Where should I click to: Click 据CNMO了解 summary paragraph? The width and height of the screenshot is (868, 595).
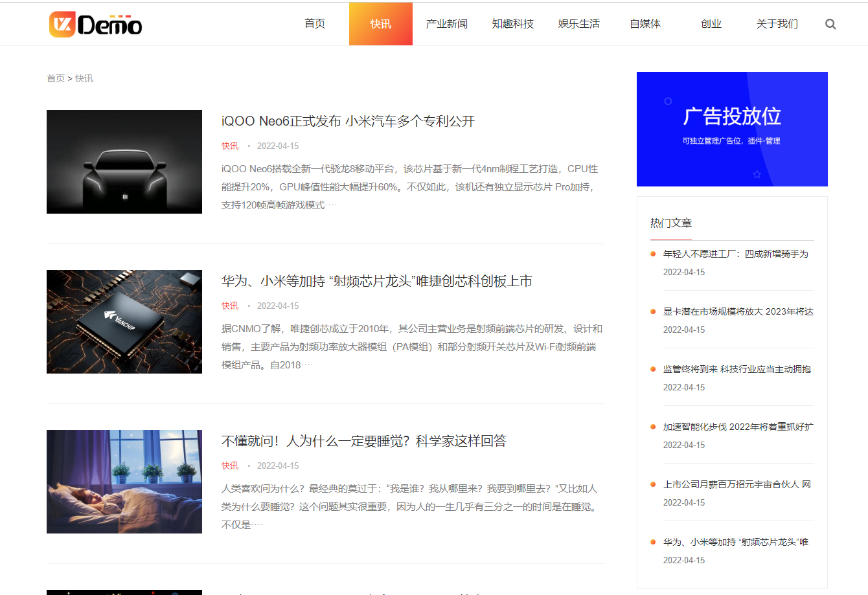point(412,347)
